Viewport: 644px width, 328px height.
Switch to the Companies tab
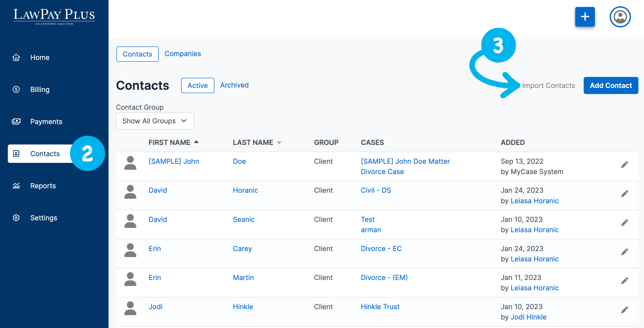tap(183, 54)
